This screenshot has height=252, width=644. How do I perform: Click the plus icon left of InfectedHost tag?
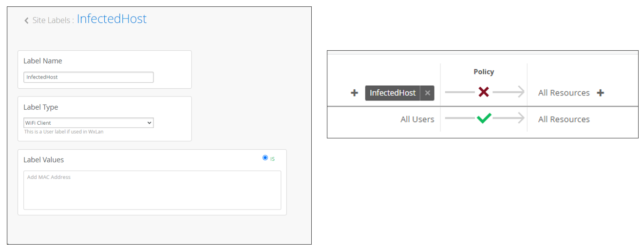point(355,93)
